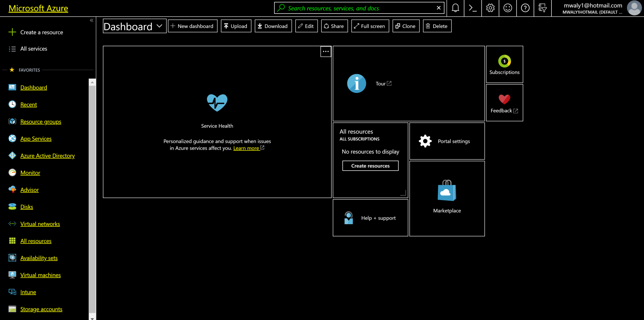This screenshot has height=320, width=644.
Task: Open the Help + support tile
Action: point(370,218)
